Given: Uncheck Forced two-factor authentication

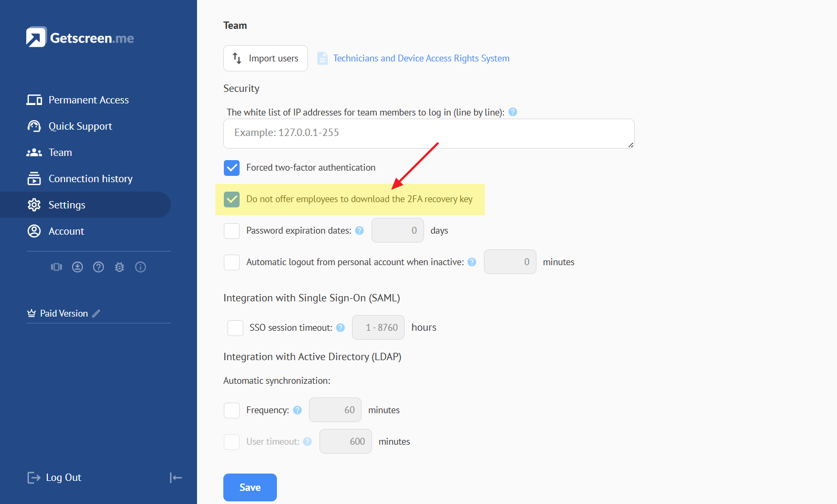Looking at the screenshot, I should tap(232, 168).
